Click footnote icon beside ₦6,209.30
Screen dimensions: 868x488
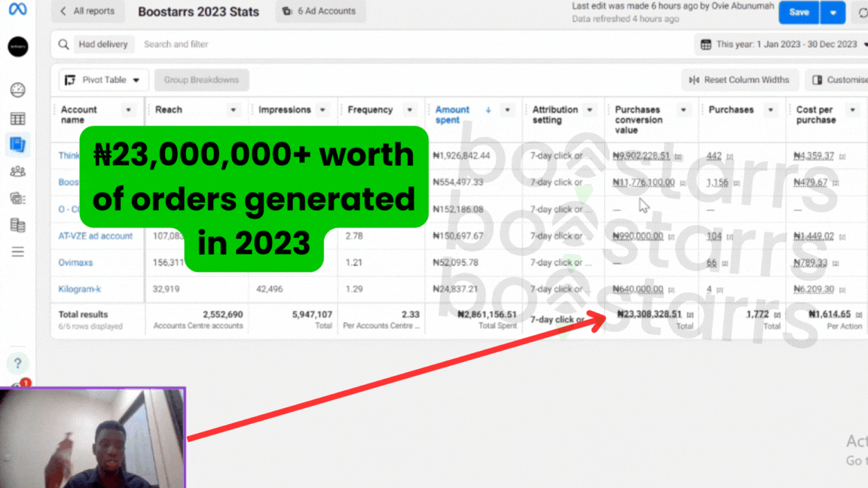coord(842,290)
